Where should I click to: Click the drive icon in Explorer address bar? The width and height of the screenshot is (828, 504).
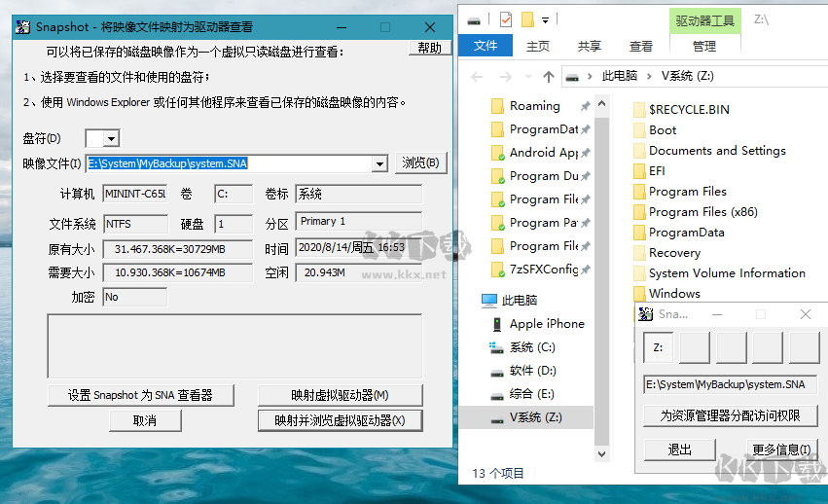pyautogui.click(x=572, y=78)
